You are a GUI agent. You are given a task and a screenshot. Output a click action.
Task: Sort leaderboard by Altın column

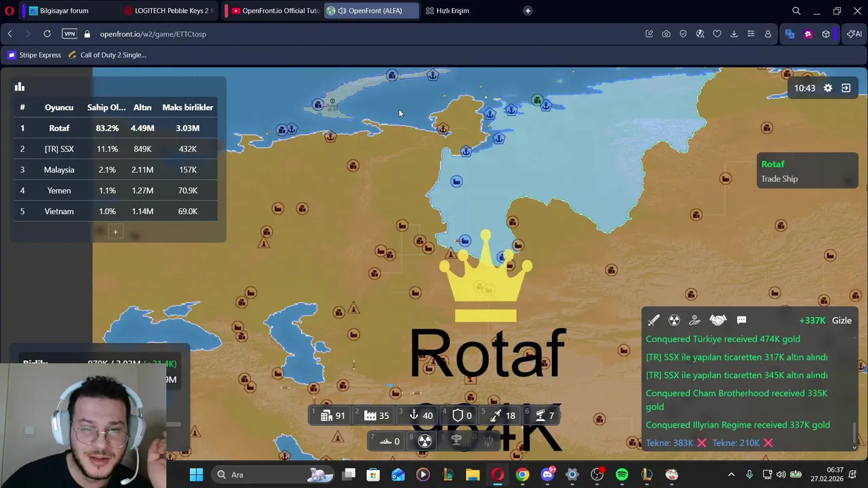pos(142,107)
